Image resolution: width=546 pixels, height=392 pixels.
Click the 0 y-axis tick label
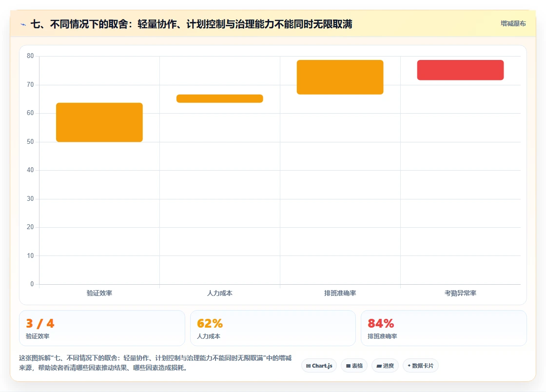pos(32,284)
